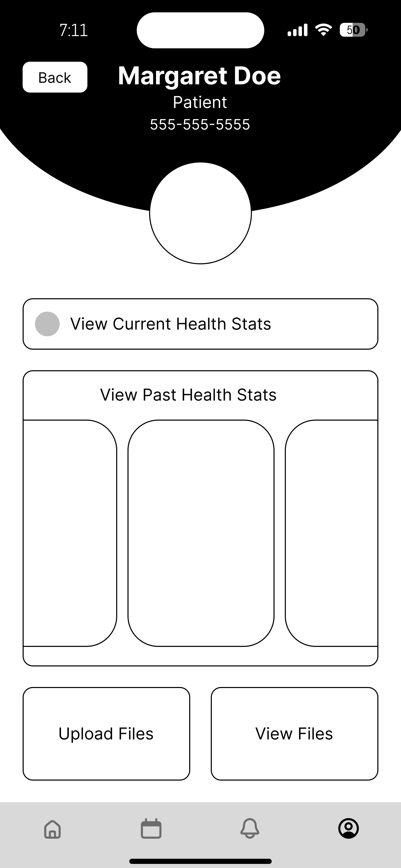401x868 pixels.
Task: Open the Home tab icon
Action: click(x=53, y=829)
